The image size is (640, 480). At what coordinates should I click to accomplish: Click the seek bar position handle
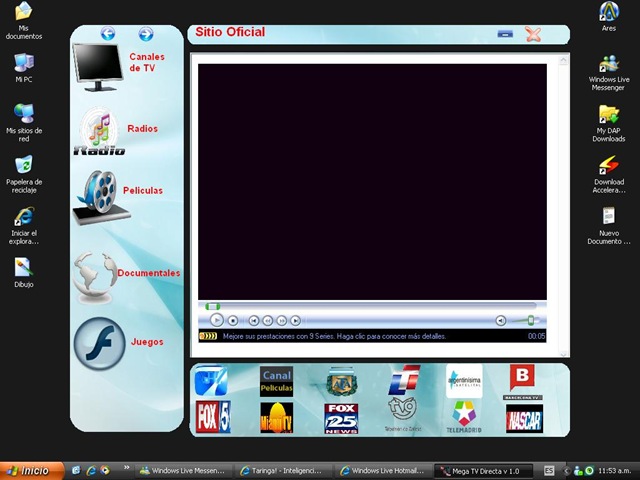pyautogui.click(x=213, y=306)
